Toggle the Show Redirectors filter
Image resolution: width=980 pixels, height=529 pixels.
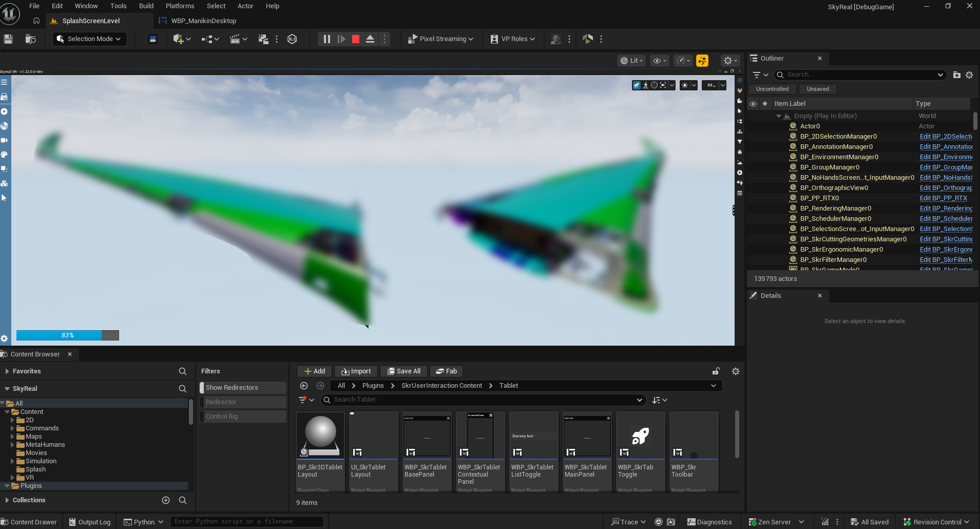242,388
